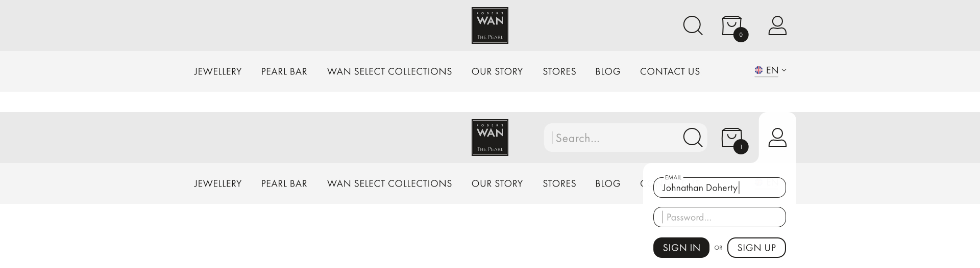Click the user account icon in upper header
980x268 pixels.
(x=777, y=25)
